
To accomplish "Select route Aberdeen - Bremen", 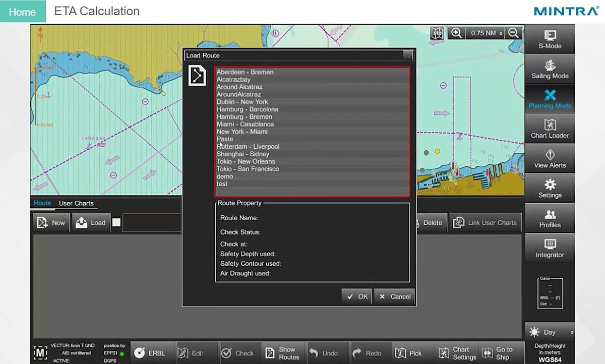I will pyautogui.click(x=312, y=72).
